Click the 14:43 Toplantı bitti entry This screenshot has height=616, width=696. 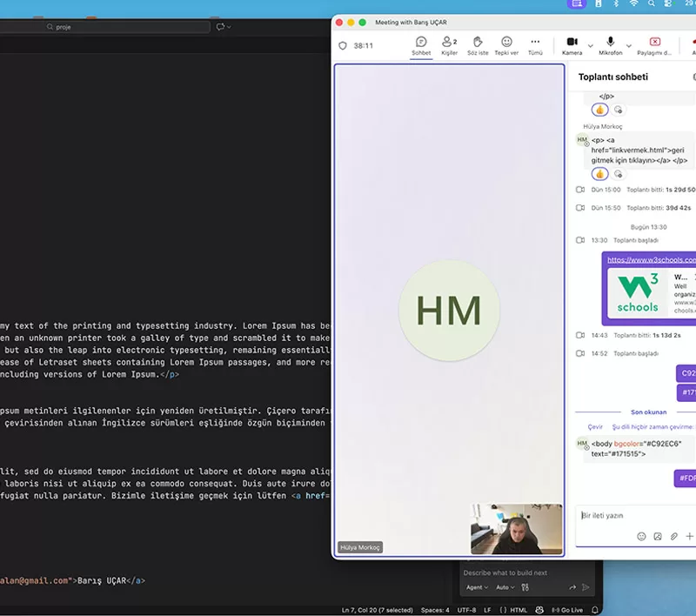tap(628, 335)
